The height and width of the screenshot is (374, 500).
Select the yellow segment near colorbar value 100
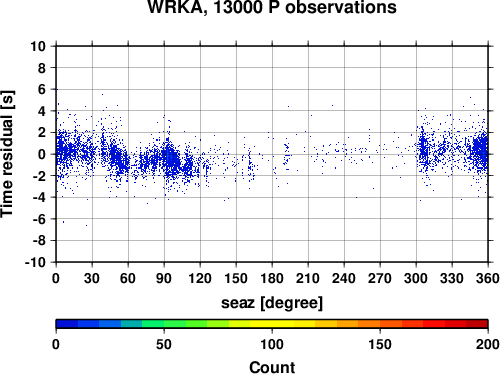[272, 324]
